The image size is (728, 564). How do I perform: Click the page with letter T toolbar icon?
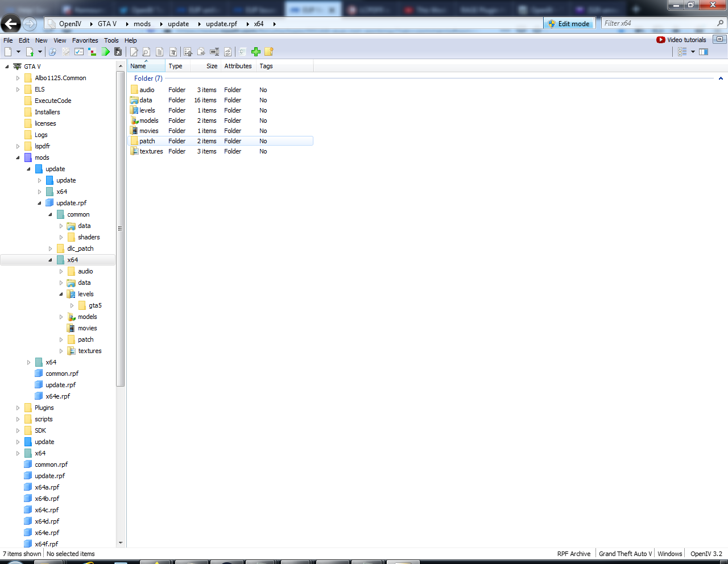click(173, 52)
